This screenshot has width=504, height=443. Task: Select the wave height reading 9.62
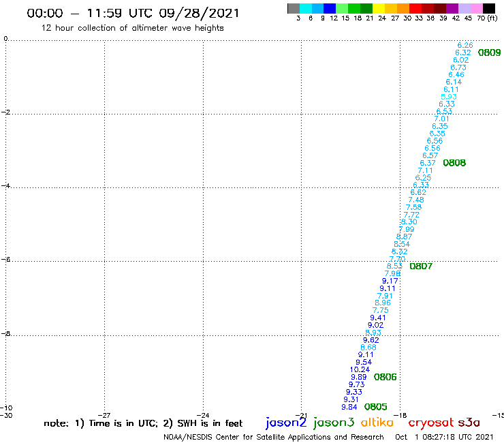coord(371,340)
